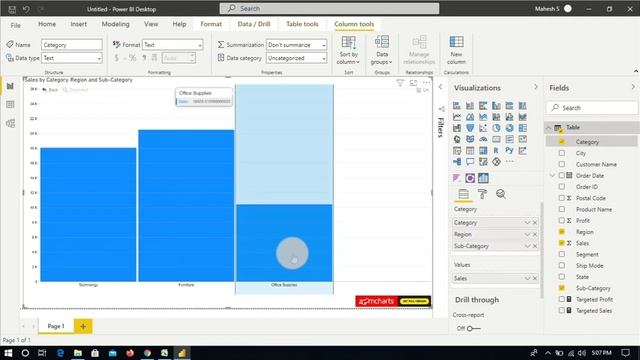Select the area chart visualization
This screenshot has width=640, height=360.
pos(470,117)
